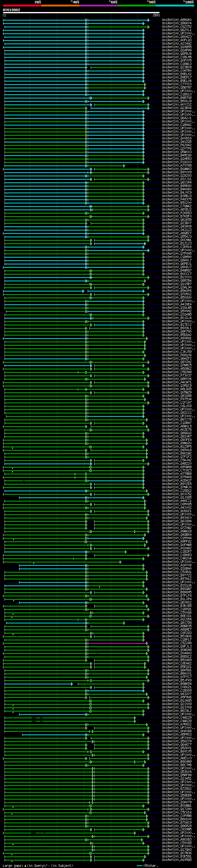
Task: Click the UniRef100_C1BLM8 label
Action: (x=177, y=57)
